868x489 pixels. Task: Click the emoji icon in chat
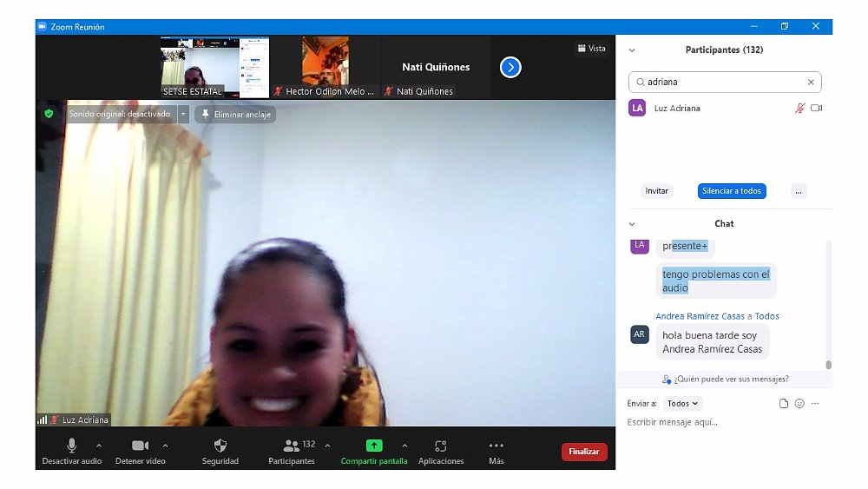pyautogui.click(x=799, y=404)
